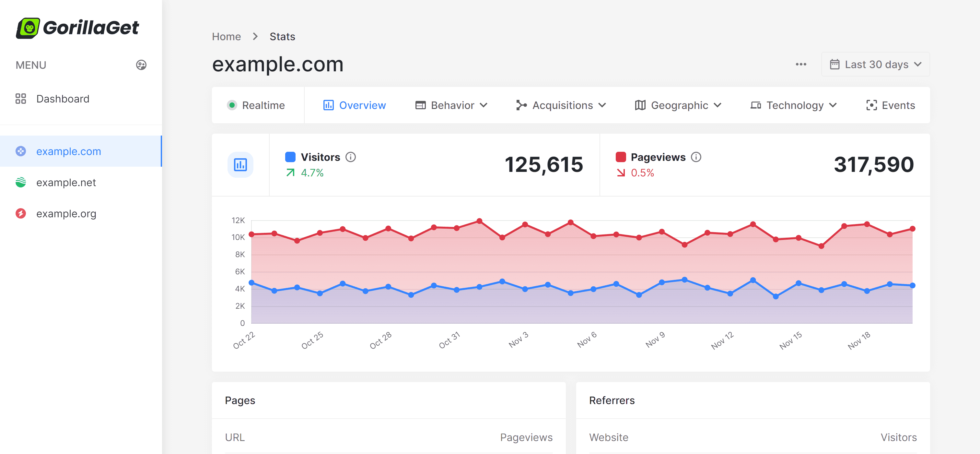Click the 317,590 pageviews total
980x454 pixels.
tap(873, 164)
